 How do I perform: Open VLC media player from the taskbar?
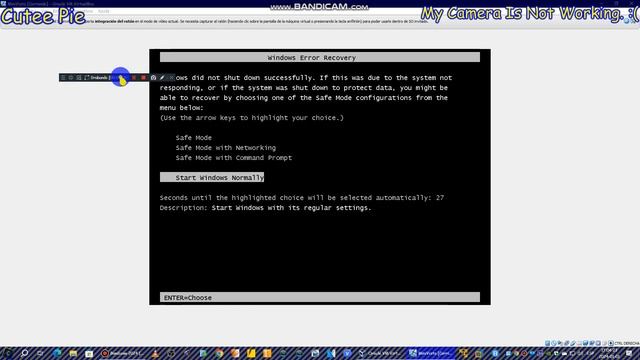[x=155, y=353]
